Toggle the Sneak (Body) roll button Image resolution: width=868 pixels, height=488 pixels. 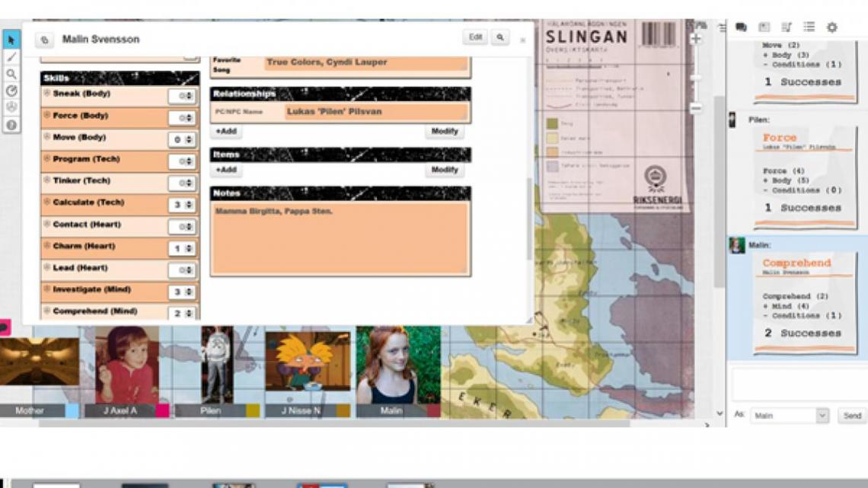(47, 94)
